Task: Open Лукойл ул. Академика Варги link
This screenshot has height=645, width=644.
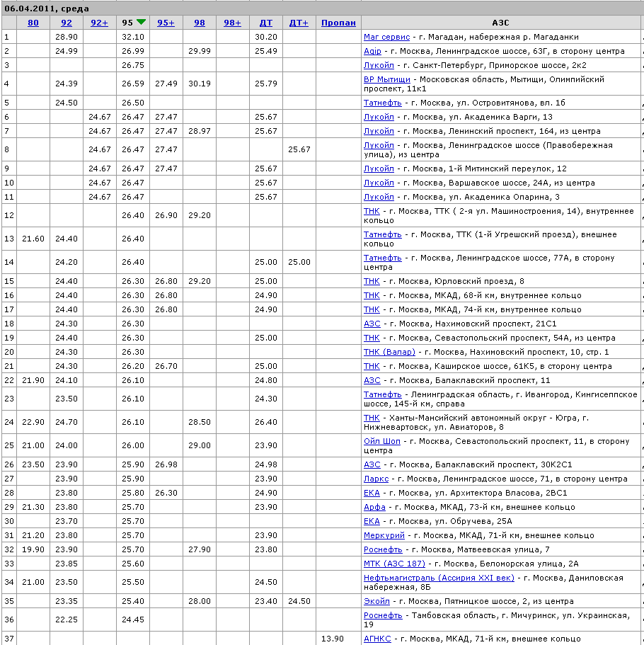Action: tap(379, 117)
